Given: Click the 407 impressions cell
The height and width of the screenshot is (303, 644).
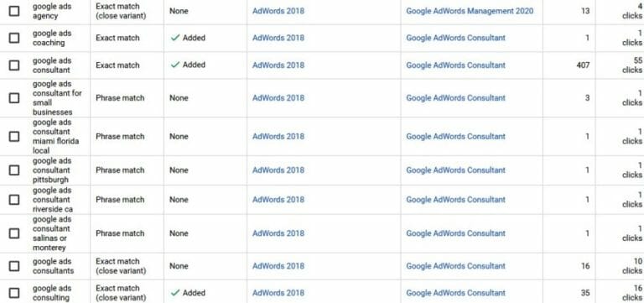Looking at the screenshot, I should 584,65.
